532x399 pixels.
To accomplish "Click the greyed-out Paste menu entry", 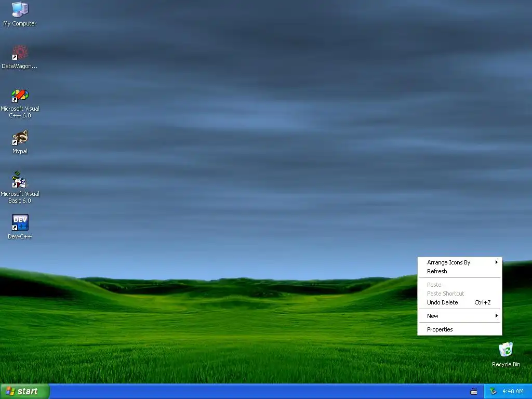I will pyautogui.click(x=460, y=285).
